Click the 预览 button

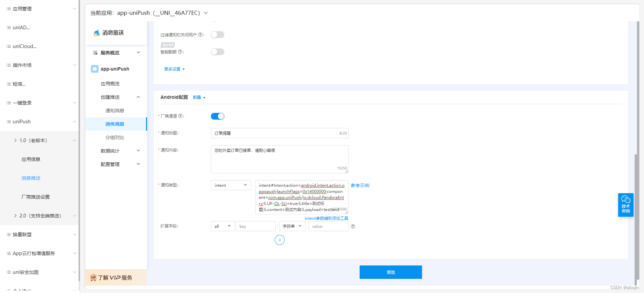coord(391,272)
